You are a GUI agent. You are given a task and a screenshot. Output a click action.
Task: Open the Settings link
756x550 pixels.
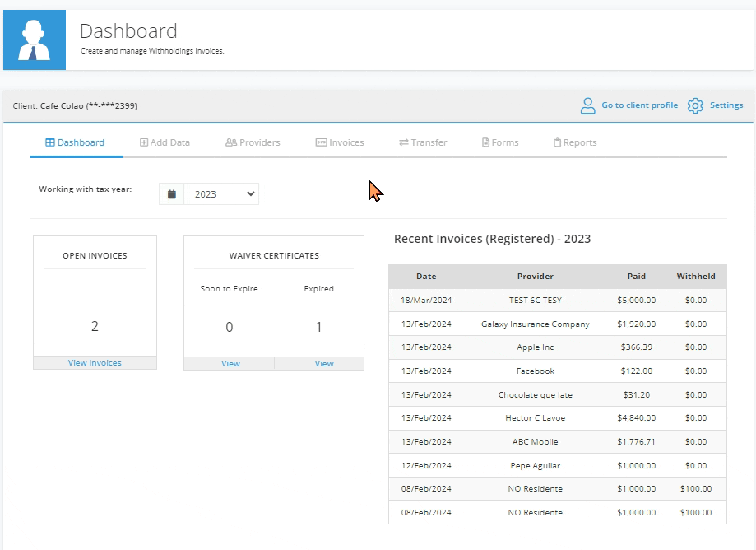tap(726, 105)
